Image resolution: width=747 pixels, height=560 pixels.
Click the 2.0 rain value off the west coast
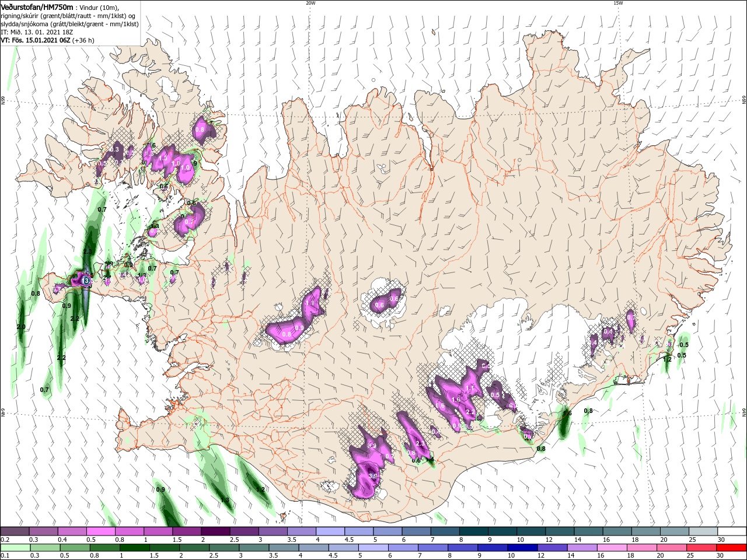click(x=21, y=327)
